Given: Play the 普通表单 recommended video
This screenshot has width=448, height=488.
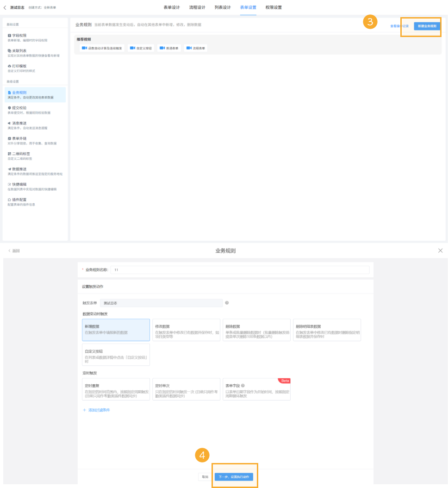Looking at the screenshot, I should (x=169, y=48).
